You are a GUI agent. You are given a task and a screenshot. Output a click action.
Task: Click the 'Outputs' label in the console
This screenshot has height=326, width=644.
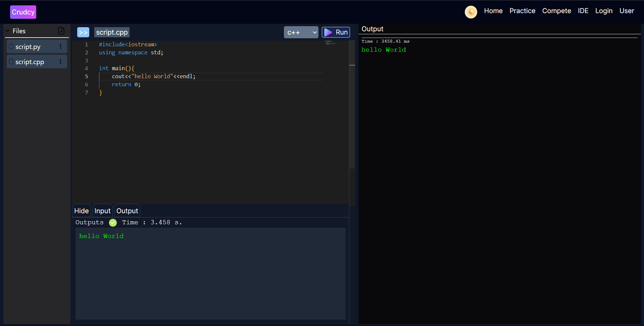89,222
